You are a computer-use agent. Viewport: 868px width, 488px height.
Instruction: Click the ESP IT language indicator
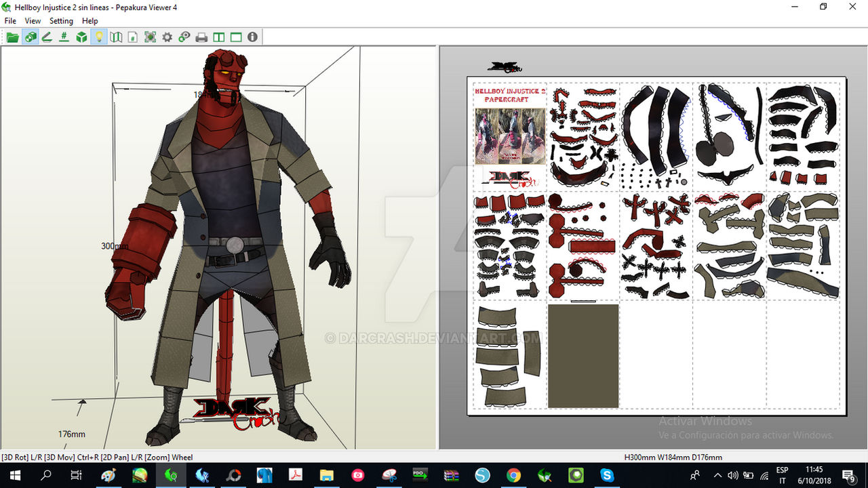[x=782, y=475]
